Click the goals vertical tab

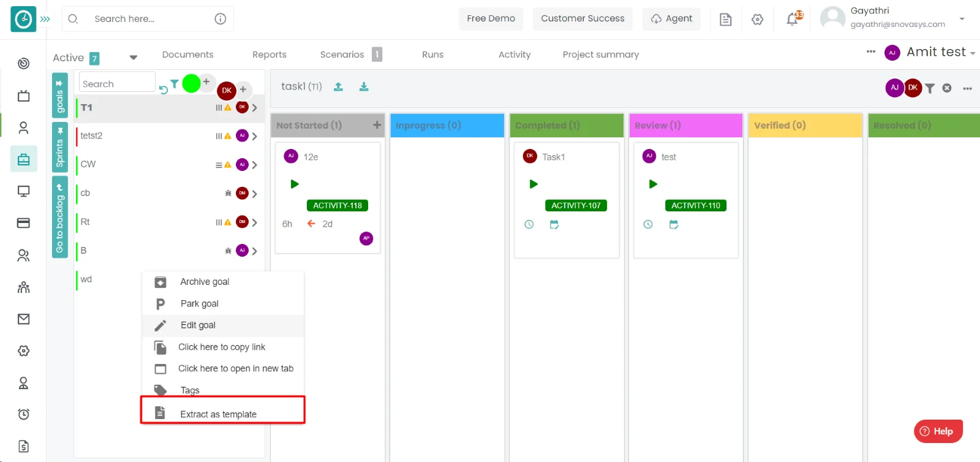[x=59, y=96]
